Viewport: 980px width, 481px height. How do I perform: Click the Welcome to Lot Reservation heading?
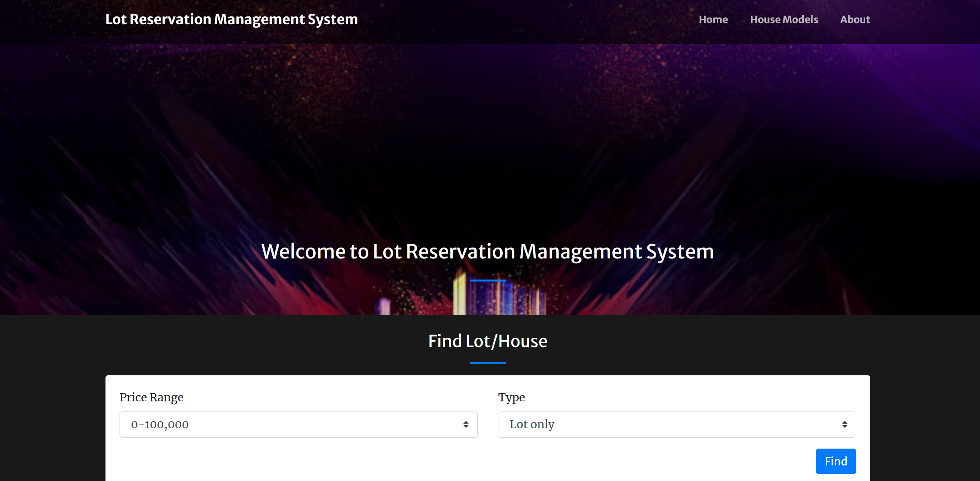click(x=487, y=251)
